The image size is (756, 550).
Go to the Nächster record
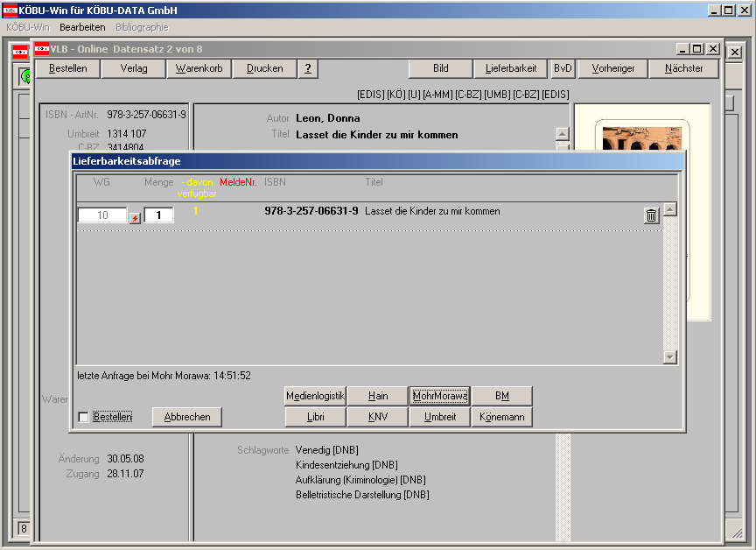[683, 68]
